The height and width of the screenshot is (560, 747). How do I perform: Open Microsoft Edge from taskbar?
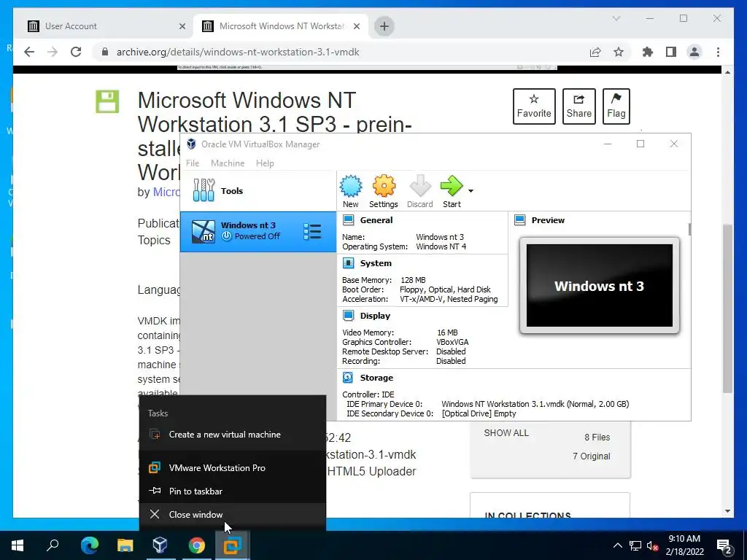point(90,545)
